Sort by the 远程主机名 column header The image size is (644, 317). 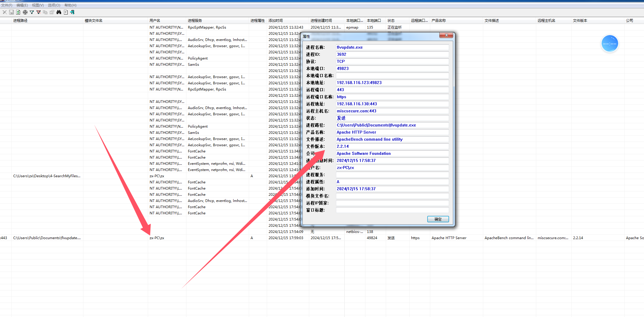tap(554, 20)
